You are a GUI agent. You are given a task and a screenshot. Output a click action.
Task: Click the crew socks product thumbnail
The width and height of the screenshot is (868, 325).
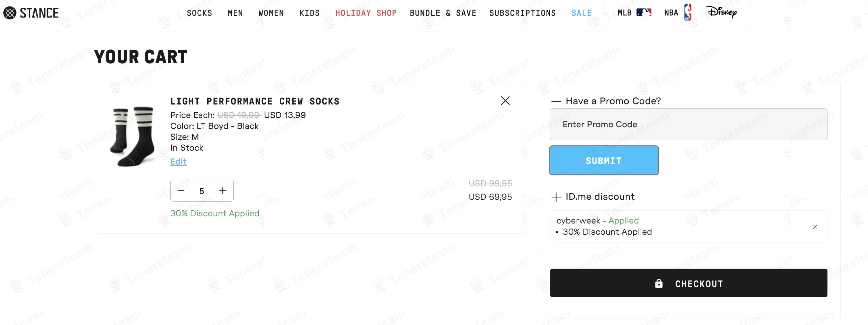tap(133, 136)
